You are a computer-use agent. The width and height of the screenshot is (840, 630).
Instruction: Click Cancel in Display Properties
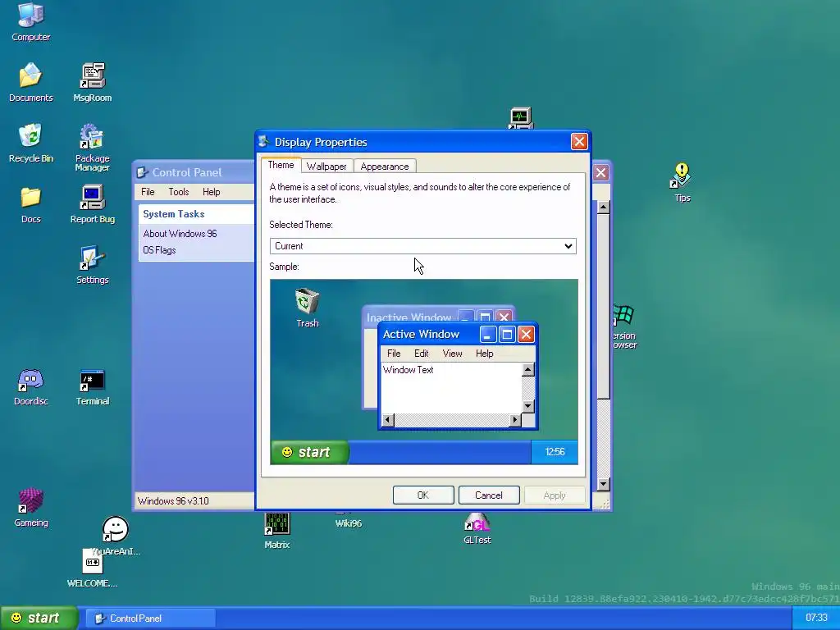tap(489, 495)
